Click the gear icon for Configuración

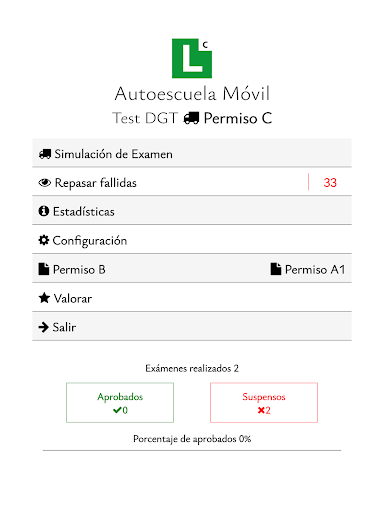point(44,240)
